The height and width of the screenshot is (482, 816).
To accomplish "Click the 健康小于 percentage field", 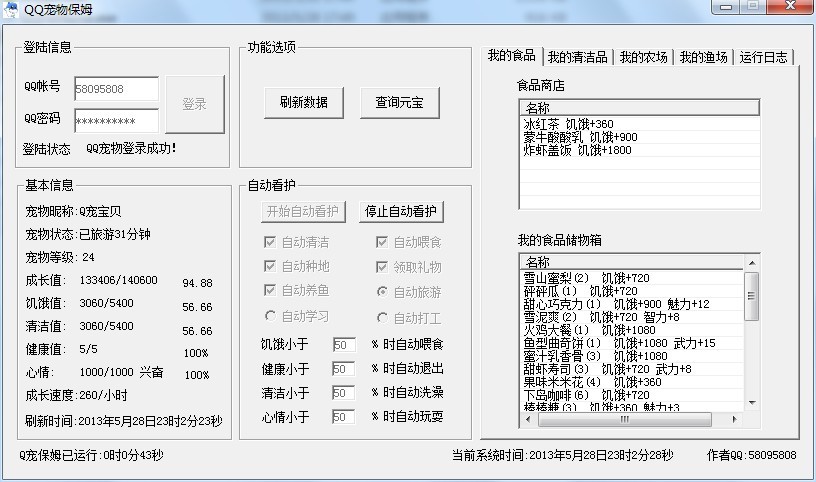I will pos(344,369).
